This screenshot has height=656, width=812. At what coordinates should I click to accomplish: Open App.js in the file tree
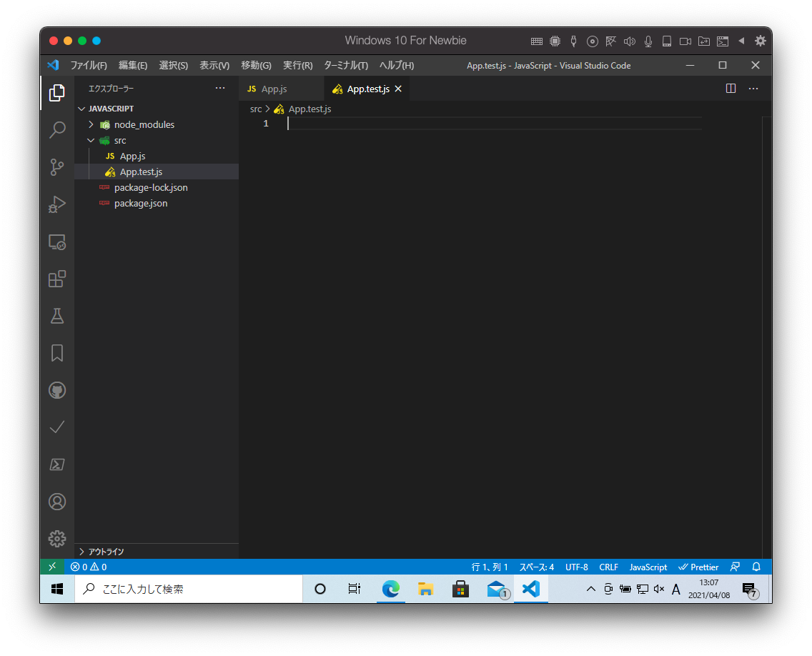(132, 156)
